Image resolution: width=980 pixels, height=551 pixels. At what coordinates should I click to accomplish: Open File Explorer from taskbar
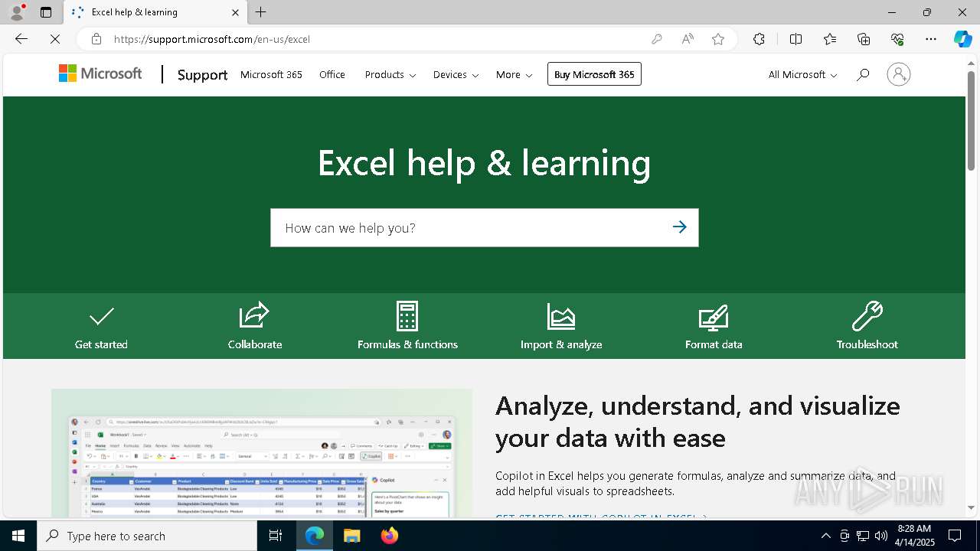pyautogui.click(x=351, y=536)
